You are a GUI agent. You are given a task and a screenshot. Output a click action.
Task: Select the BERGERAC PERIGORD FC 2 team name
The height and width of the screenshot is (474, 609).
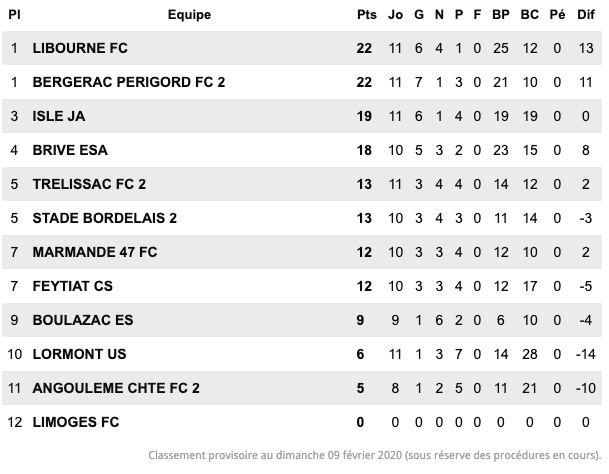(129, 82)
